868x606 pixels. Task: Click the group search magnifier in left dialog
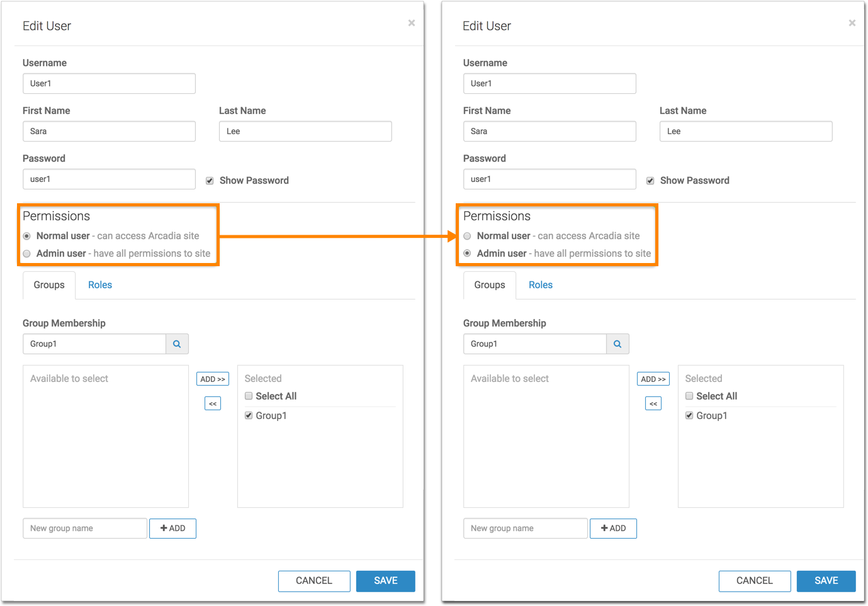click(177, 344)
